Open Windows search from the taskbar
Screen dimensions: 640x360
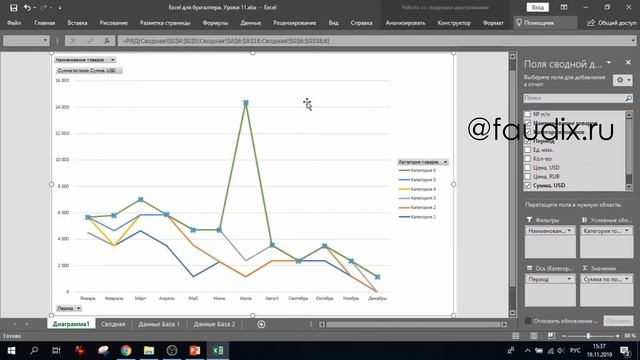(x=34, y=351)
